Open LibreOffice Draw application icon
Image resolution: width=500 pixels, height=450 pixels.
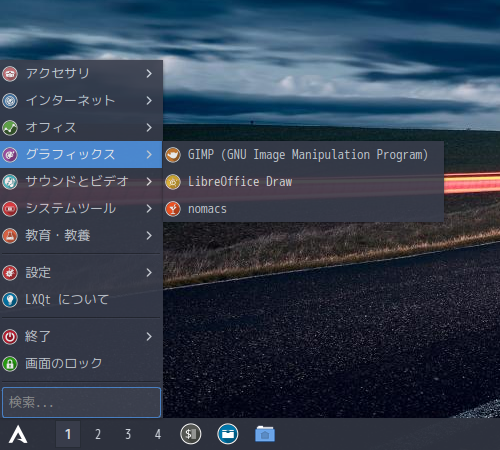173,182
